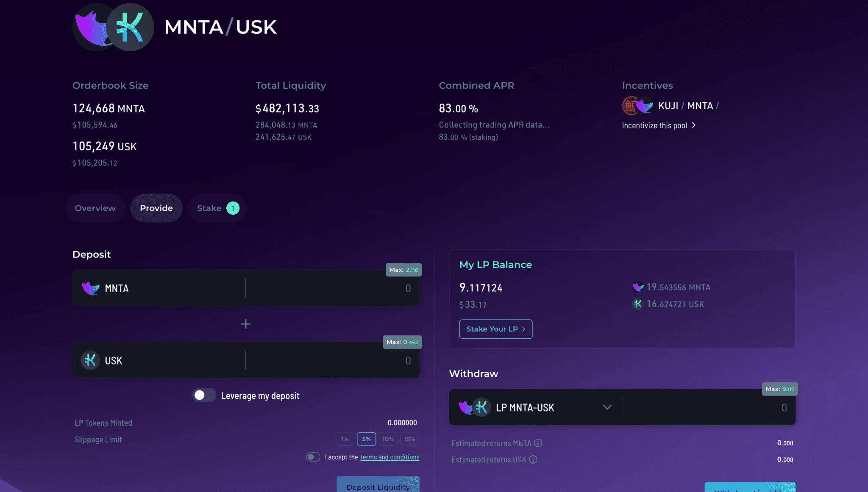This screenshot has width=868, height=492.
Task: Select 10% slippage limit
Action: [388, 439]
